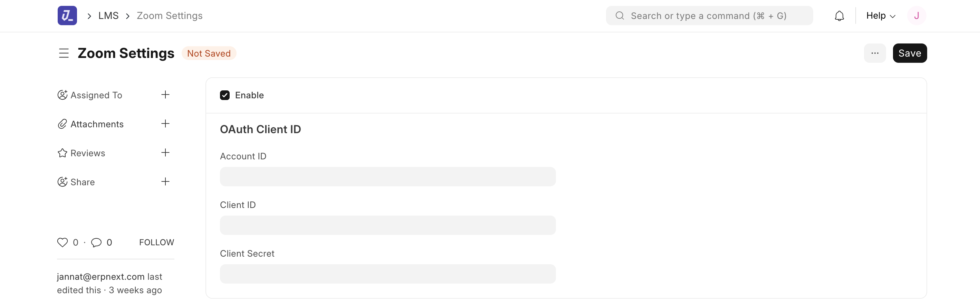The width and height of the screenshot is (980, 307).
Task: Add a review with plus icon
Action: click(165, 153)
